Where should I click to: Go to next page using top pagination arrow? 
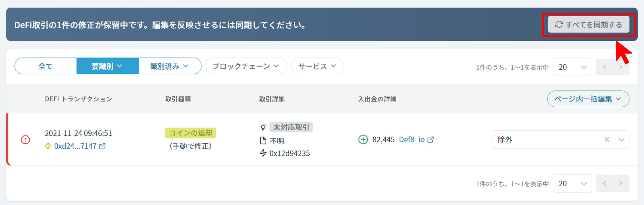621,67
